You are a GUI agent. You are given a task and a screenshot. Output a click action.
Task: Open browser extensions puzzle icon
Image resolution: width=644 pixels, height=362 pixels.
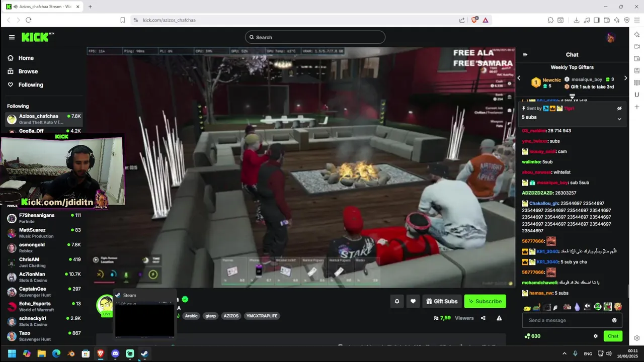click(550, 20)
